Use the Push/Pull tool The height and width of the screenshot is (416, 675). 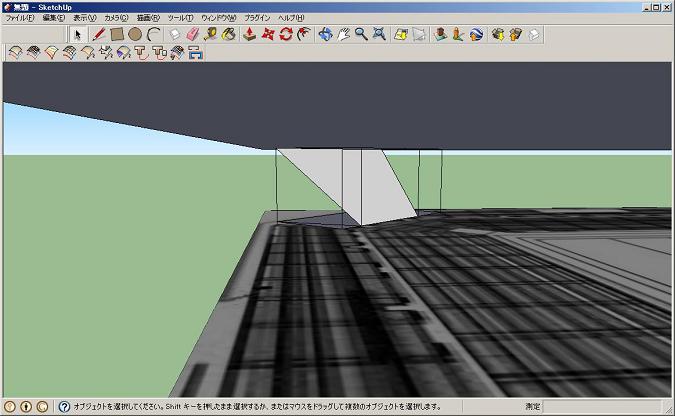[x=250, y=35]
